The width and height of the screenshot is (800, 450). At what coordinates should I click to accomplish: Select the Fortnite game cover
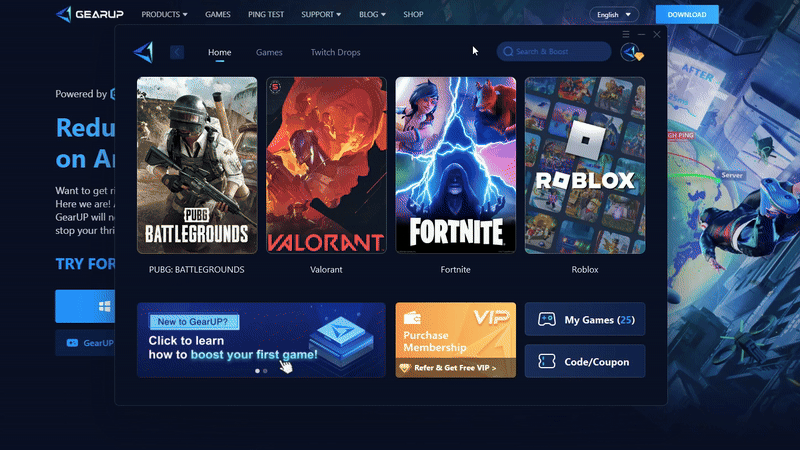click(456, 165)
